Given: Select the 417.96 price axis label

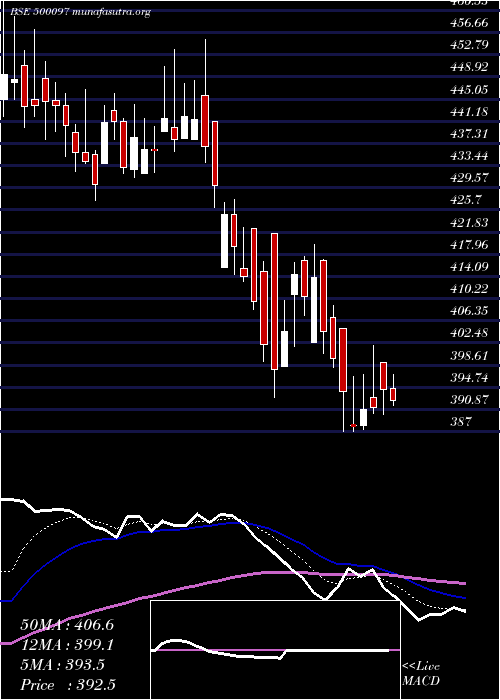Looking at the screenshot, I should [x=468, y=245].
